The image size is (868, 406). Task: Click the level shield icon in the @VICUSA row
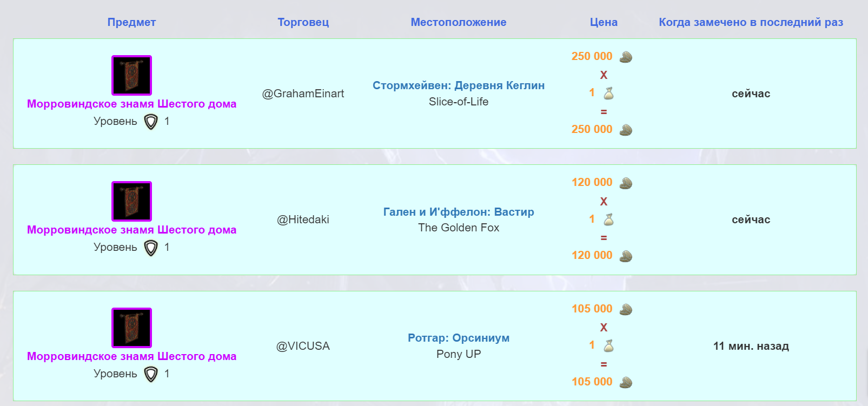[151, 374]
